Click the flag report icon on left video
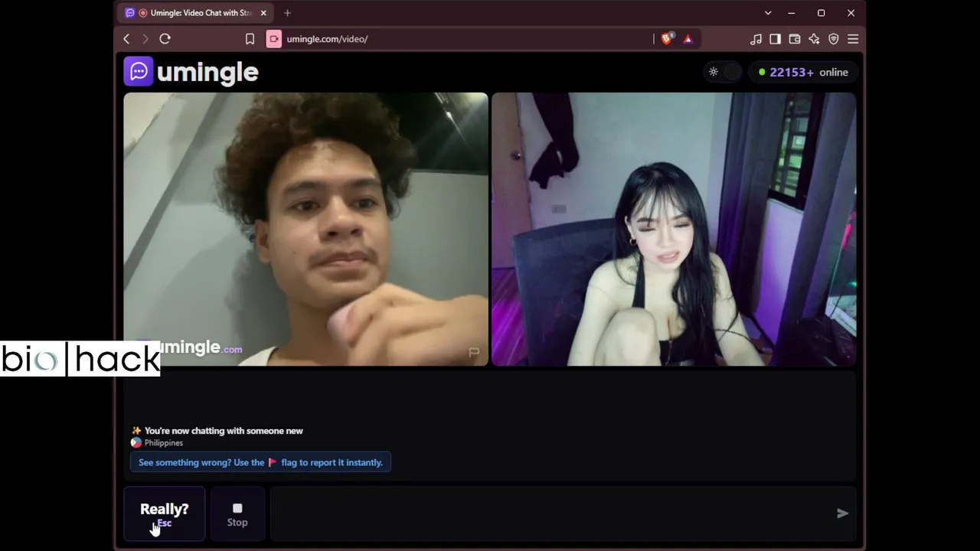980x551 pixels. click(x=474, y=352)
